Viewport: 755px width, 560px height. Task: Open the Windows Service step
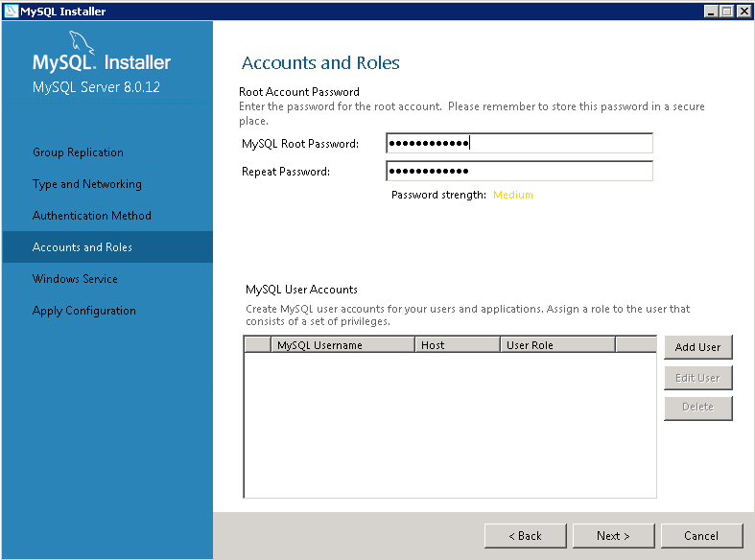75,279
